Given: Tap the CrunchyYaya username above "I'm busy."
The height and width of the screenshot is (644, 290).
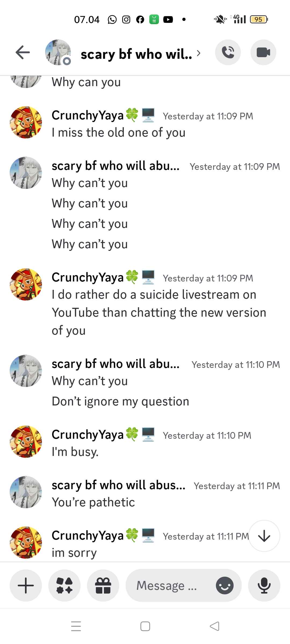Looking at the screenshot, I should (88, 435).
